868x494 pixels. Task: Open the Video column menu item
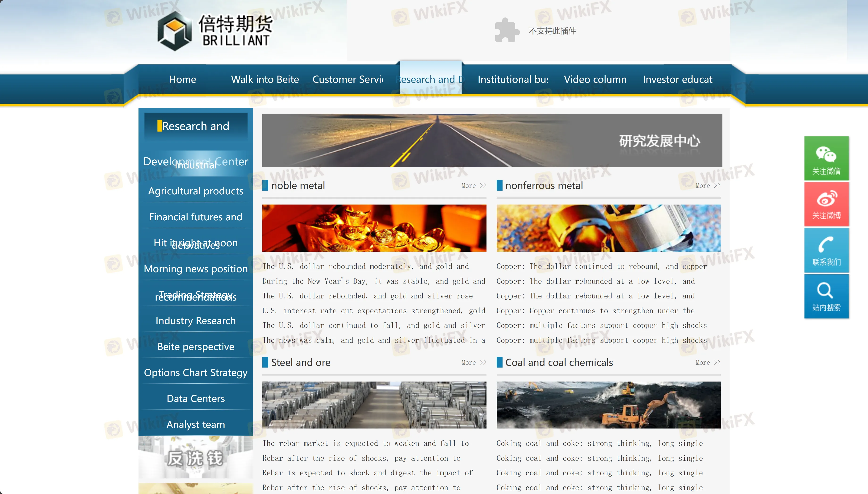point(595,79)
